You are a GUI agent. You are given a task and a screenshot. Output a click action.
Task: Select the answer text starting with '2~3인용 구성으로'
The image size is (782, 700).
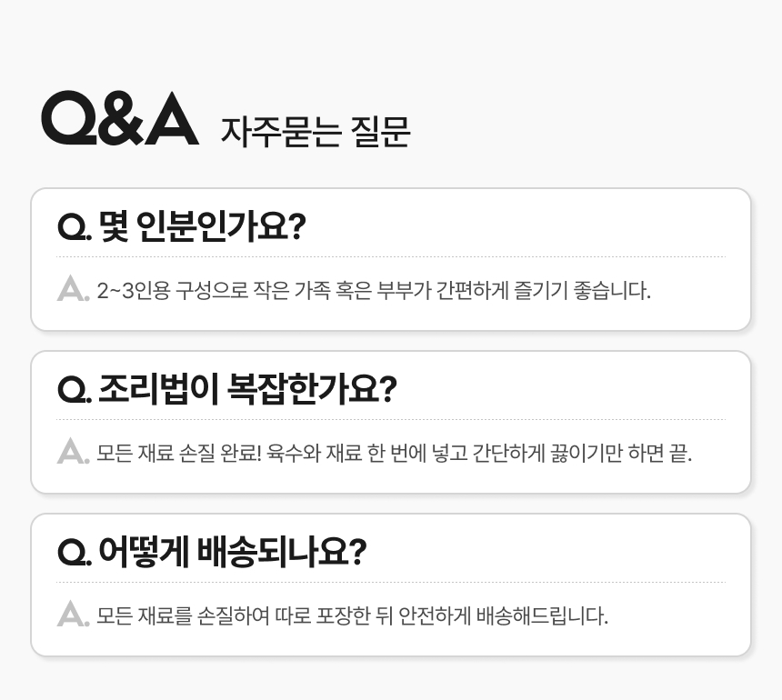tap(374, 291)
